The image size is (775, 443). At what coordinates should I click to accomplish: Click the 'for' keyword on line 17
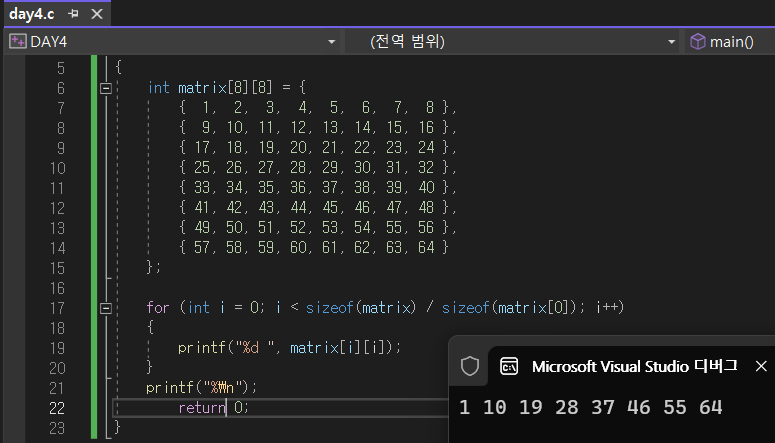coord(158,308)
